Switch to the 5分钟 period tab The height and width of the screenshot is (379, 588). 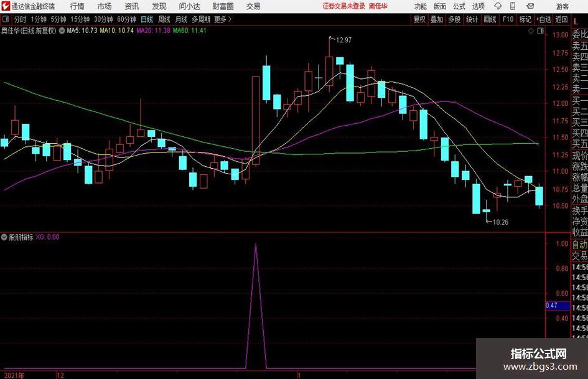click(58, 19)
